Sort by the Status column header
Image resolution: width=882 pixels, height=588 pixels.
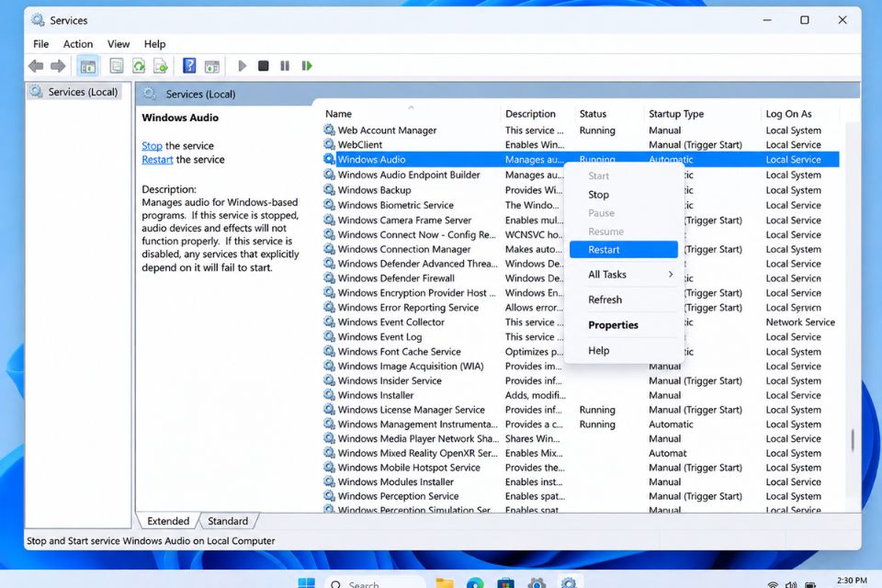[608, 114]
